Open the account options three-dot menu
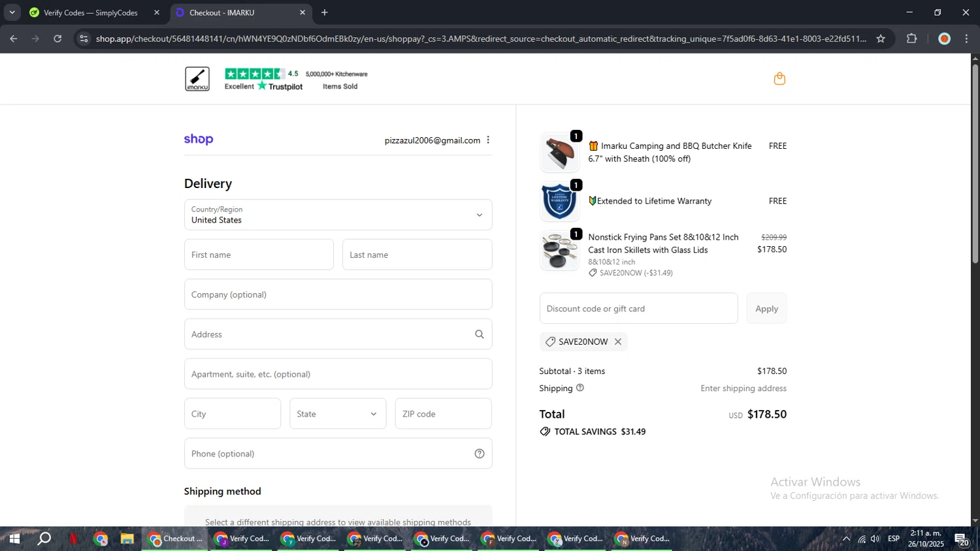Screen dimensions: 980x551 (x=488, y=140)
